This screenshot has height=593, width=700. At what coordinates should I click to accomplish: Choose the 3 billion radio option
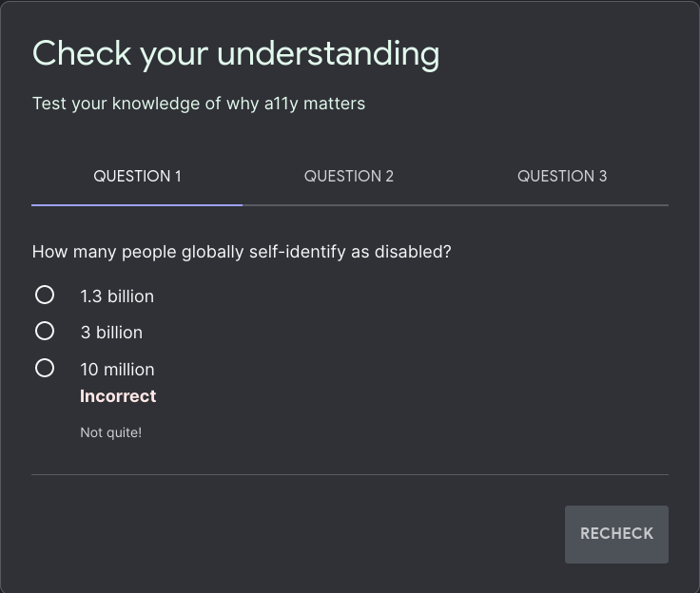pyautogui.click(x=45, y=332)
